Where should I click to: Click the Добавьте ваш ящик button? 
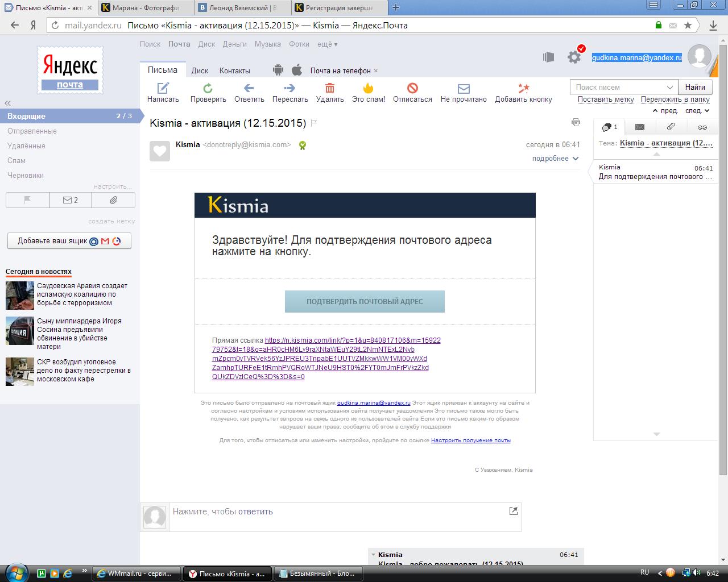(69, 240)
